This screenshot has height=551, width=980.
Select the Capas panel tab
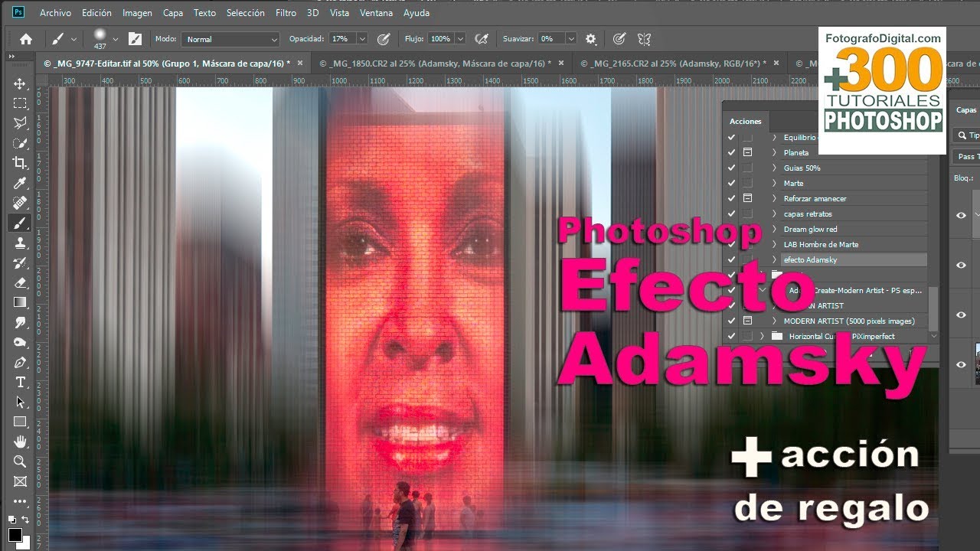click(x=966, y=110)
